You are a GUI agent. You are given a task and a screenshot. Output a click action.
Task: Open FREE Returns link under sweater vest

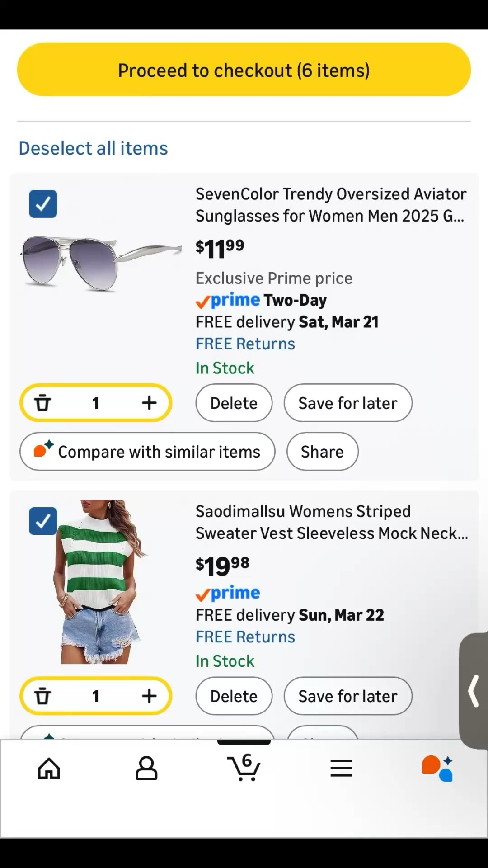coord(245,637)
